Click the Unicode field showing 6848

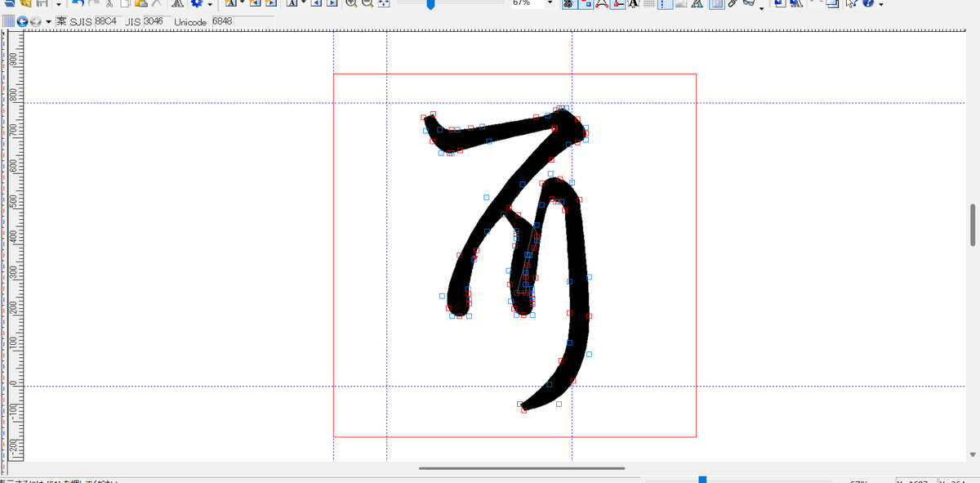(x=243, y=20)
